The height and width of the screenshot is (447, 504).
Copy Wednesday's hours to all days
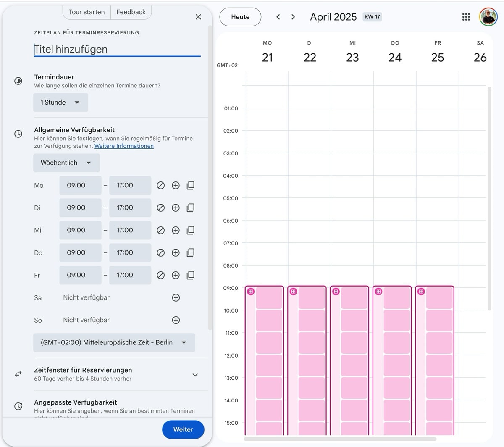click(x=190, y=230)
